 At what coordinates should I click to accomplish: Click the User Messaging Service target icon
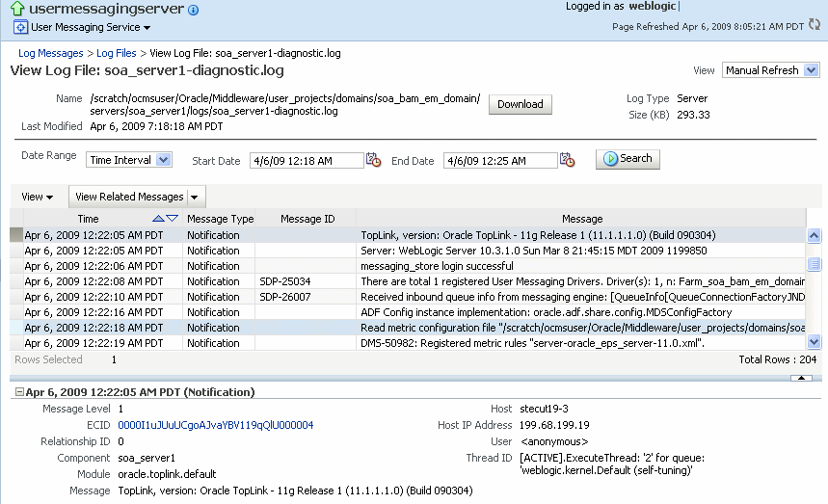coord(20,27)
